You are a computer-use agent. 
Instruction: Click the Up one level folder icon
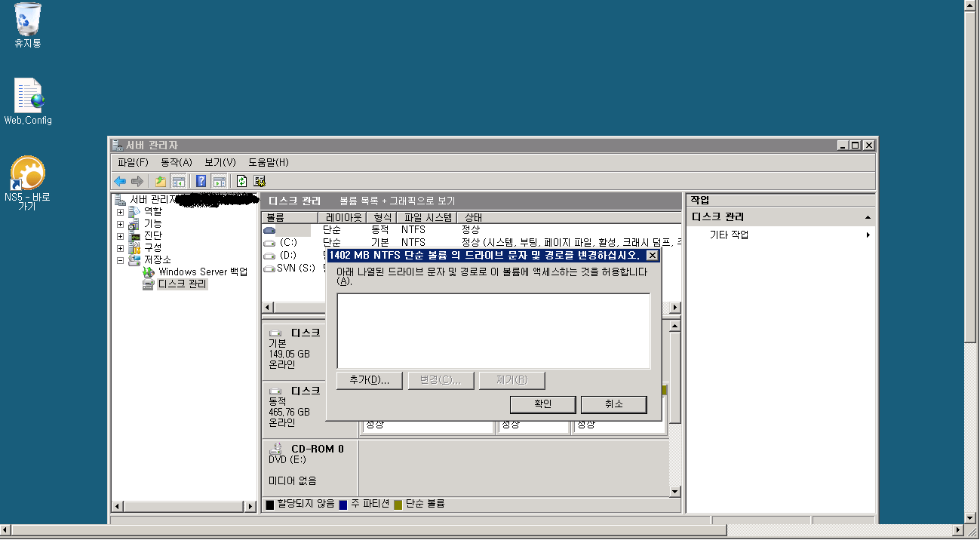pyautogui.click(x=160, y=181)
